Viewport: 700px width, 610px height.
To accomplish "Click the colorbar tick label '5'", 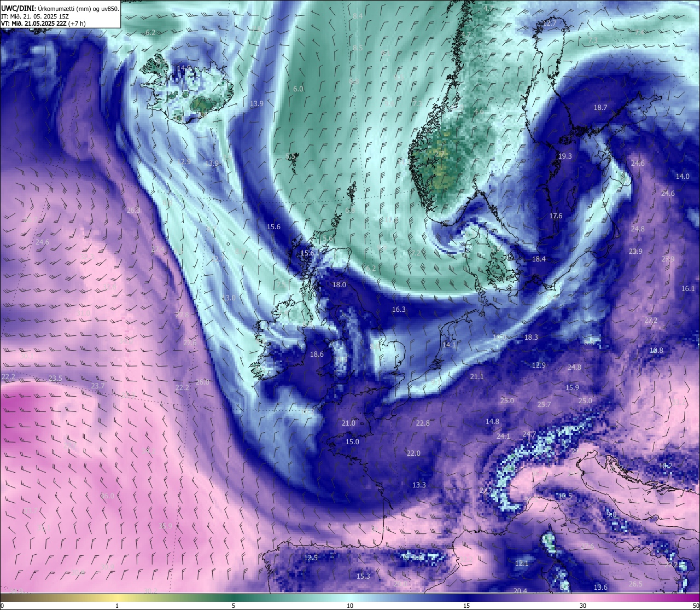I will [x=234, y=606].
